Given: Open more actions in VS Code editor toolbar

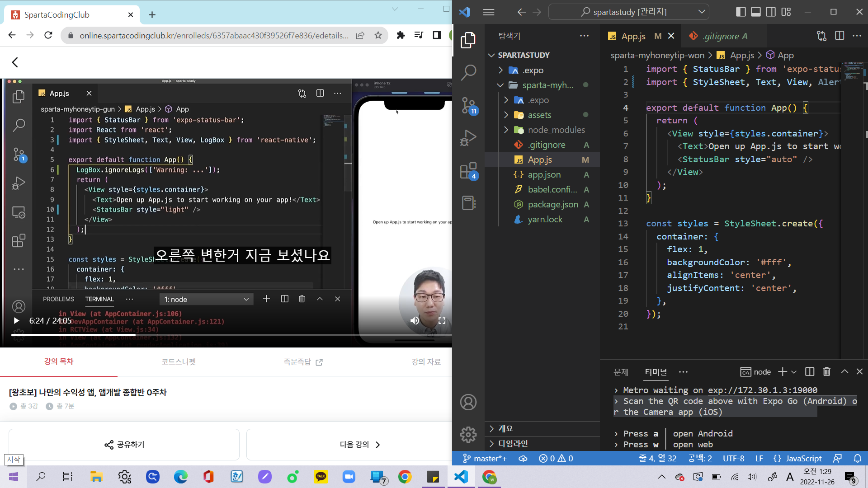Looking at the screenshot, I should point(857,36).
